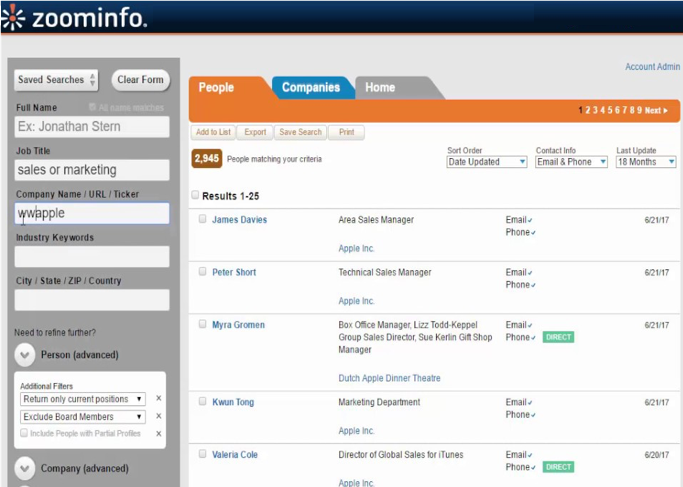Click DIRECT badge for Myra Gromen
Image resolution: width=683 pixels, height=487 pixels.
click(x=558, y=337)
